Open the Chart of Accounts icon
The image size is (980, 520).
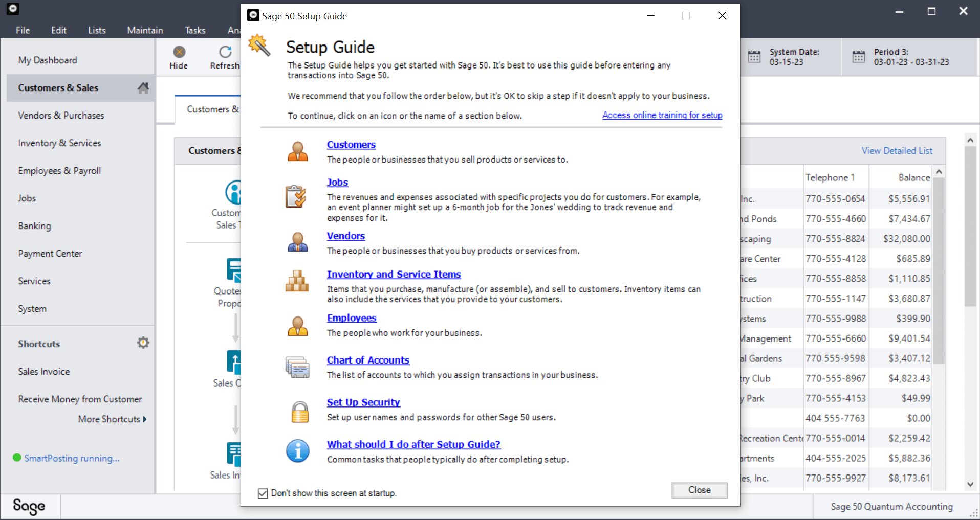point(297,367)
